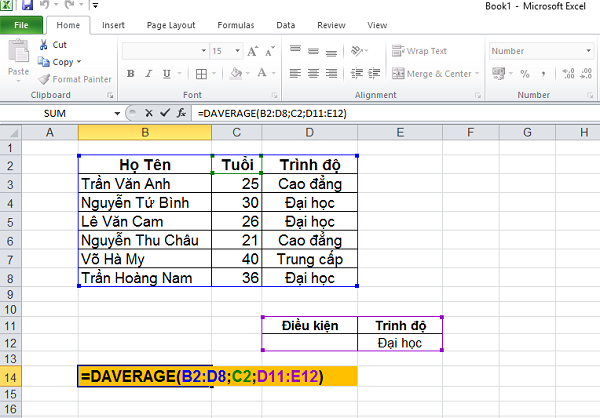Apply cell borders icon
This screenshot has height=418, width=600.
pyautogui.click(x=201, y=73)
